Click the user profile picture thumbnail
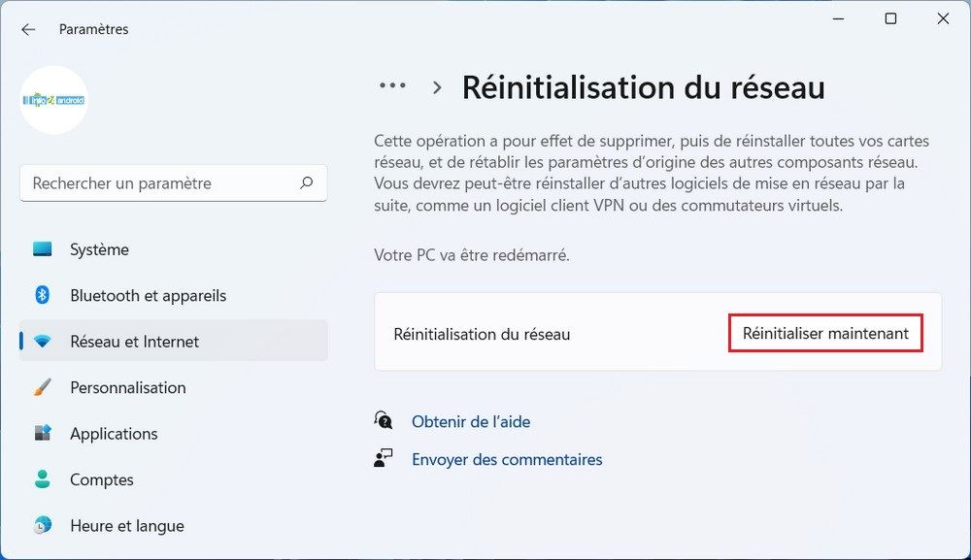The height and width of the screenshot is (560, 971). (x=53, y=100)
